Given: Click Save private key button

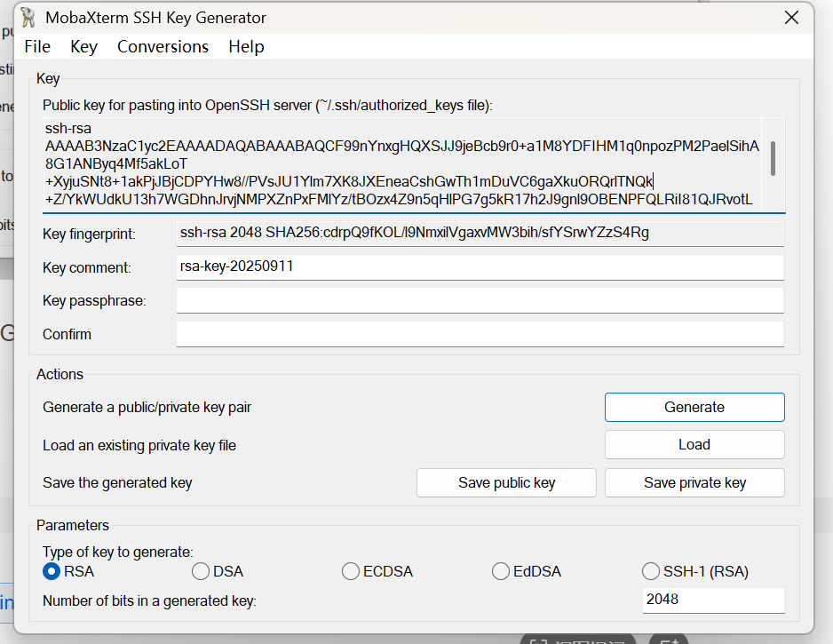Looking at the screenshot, I should click(694, 482).
